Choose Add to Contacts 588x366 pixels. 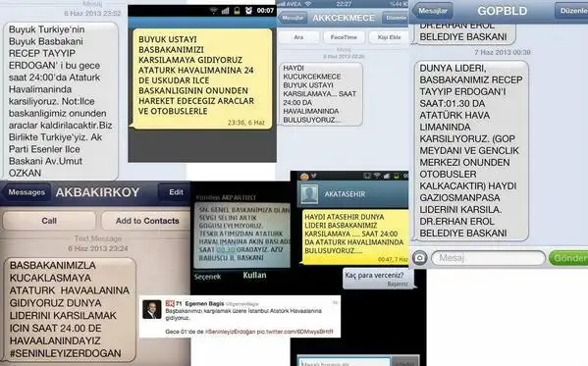(x=147, y=221)
